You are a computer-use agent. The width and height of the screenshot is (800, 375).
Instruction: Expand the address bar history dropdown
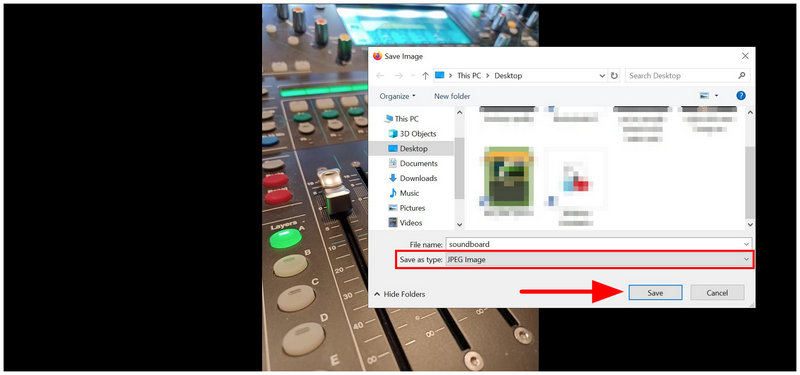602,76
